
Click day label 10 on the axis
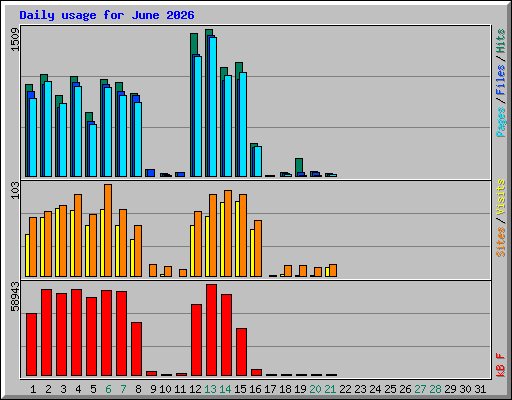click(165, 389)
